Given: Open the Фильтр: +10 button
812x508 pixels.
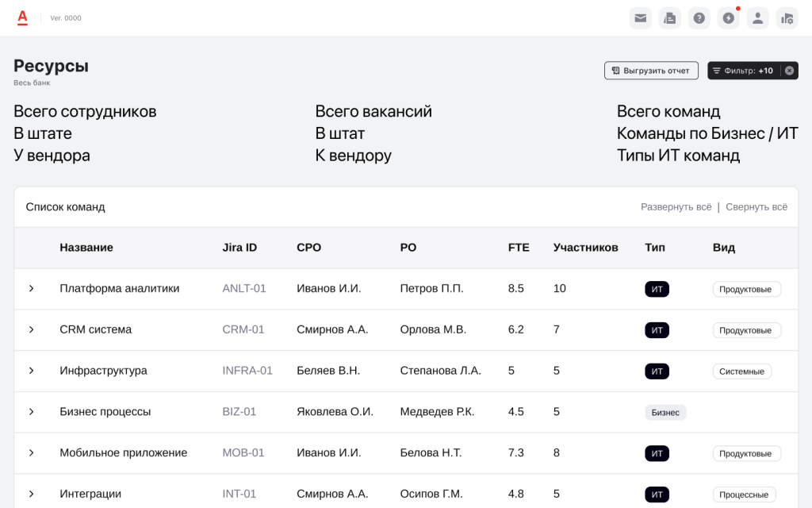Looking at the screenshot, I should click(x=742, y=71).
